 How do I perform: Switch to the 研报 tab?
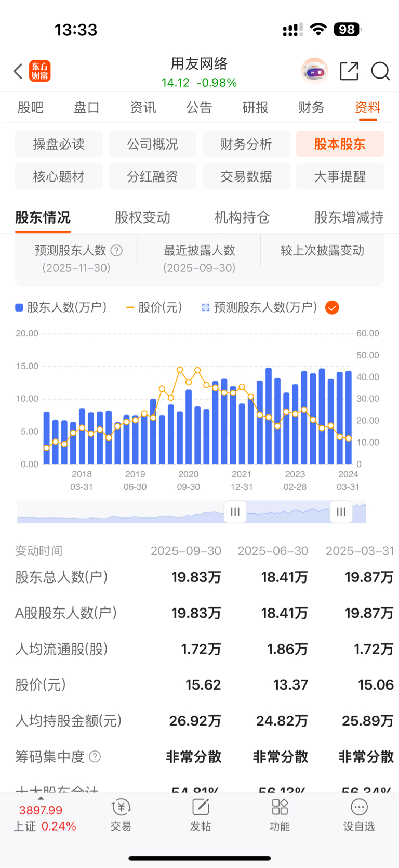pos(255,108)
